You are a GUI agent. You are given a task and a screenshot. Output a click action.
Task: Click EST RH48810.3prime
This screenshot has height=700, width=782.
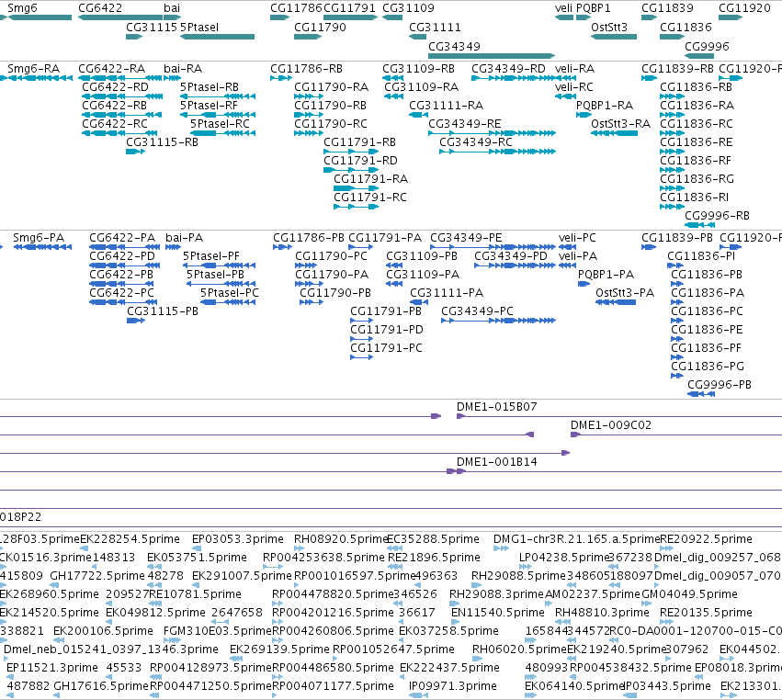point(602,613)
